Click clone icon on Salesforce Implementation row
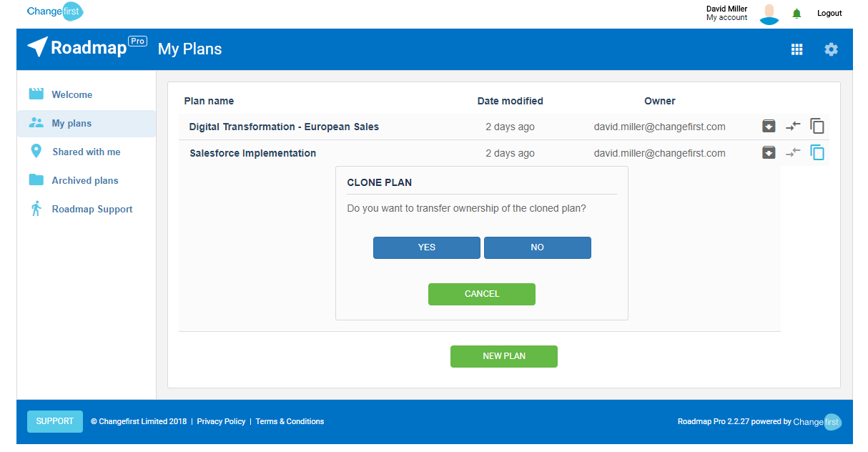 pos(817,152)
